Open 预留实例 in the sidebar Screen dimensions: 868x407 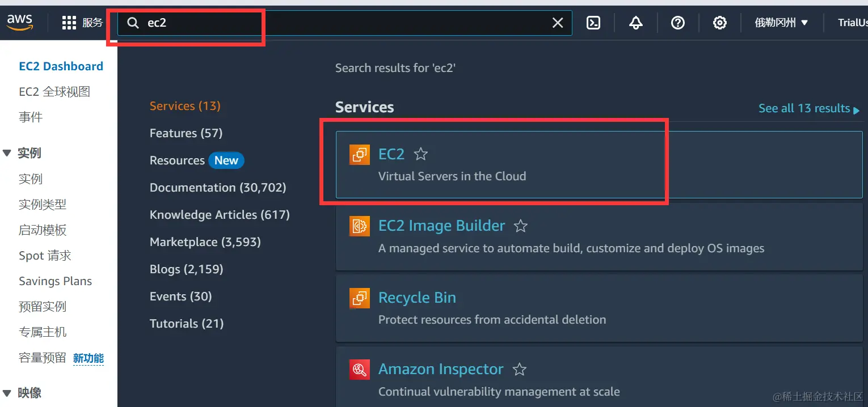click(43, 307)
